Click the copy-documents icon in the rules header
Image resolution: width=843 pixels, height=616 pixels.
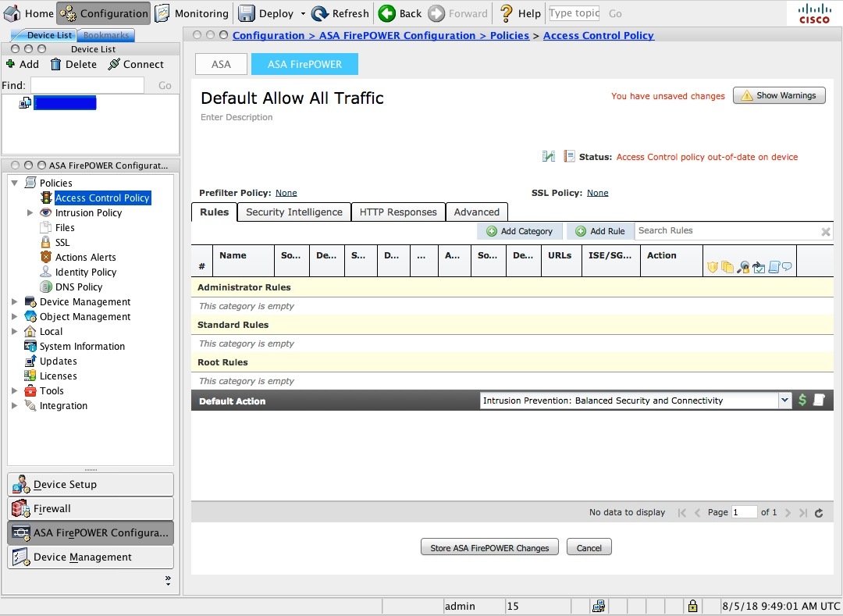(727, 266)
